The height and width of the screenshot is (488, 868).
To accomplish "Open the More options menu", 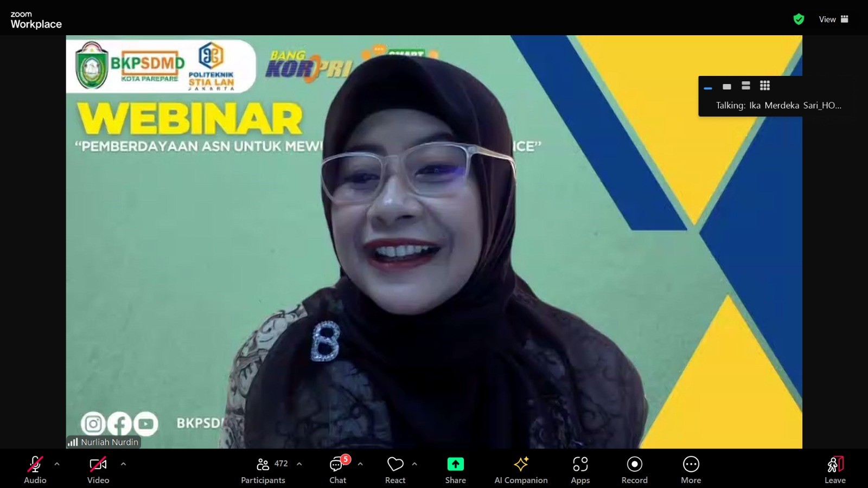I will coord(691,470).
